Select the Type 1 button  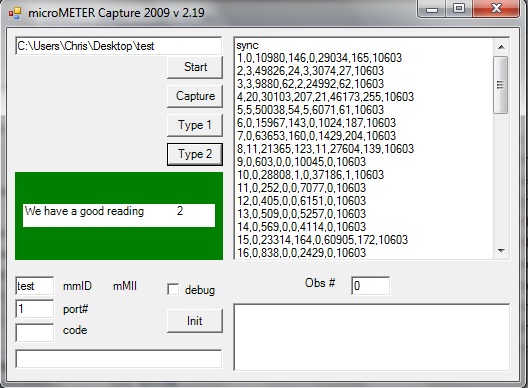(x=195, y=125)
